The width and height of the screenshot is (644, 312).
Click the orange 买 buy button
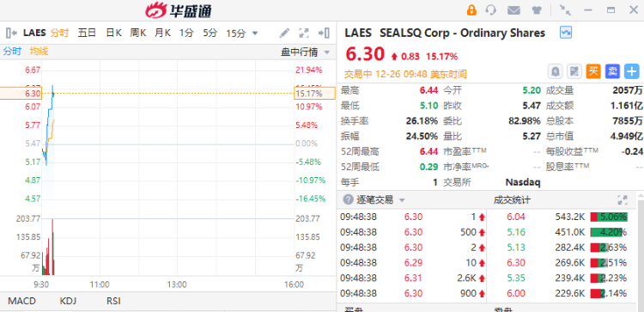593,71
